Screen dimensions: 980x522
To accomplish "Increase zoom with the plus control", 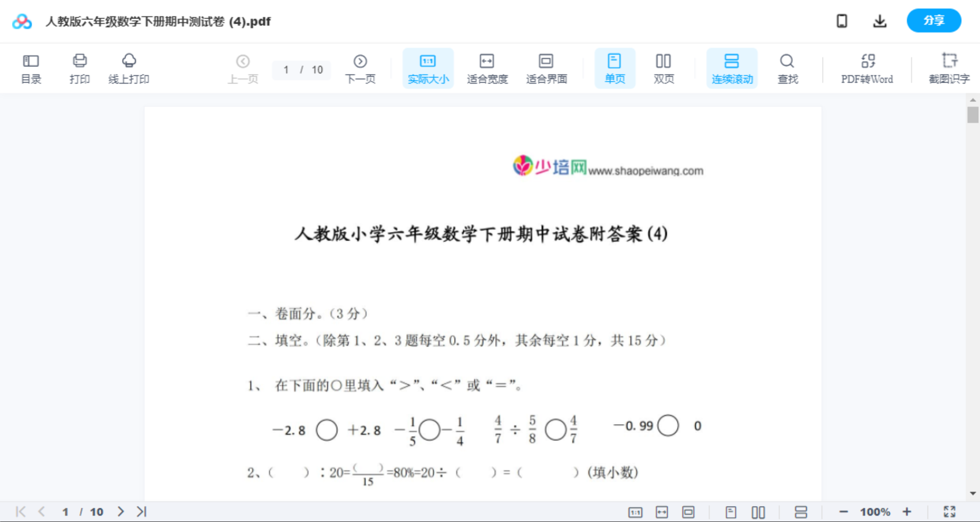I will pos(907,511).
